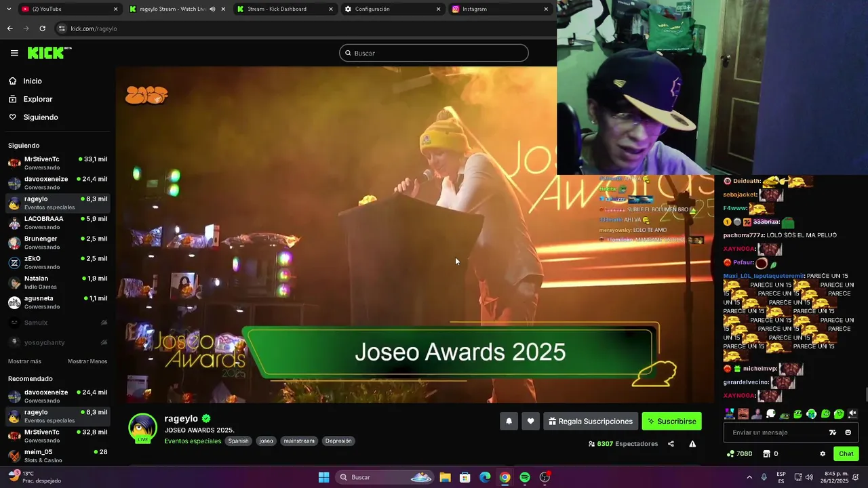
Task: Open File Explorer from the taskbar
Action: coord(445,477)
